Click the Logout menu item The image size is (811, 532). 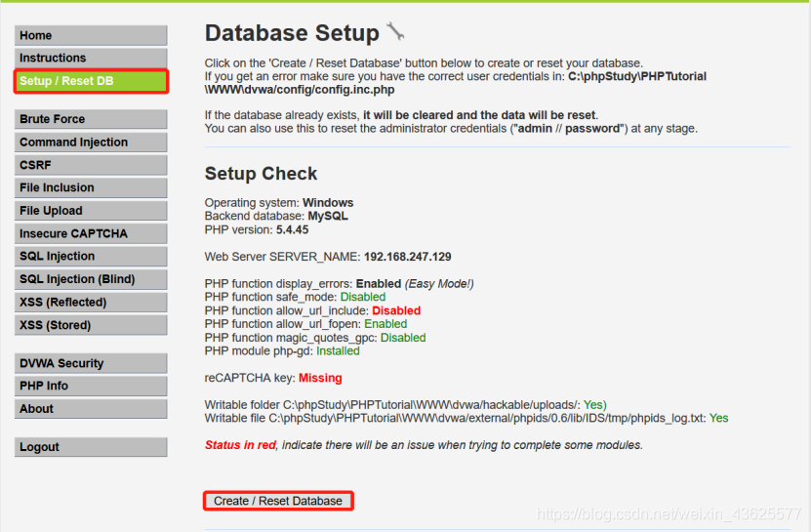pyautogui.click(x=91, y=447)
